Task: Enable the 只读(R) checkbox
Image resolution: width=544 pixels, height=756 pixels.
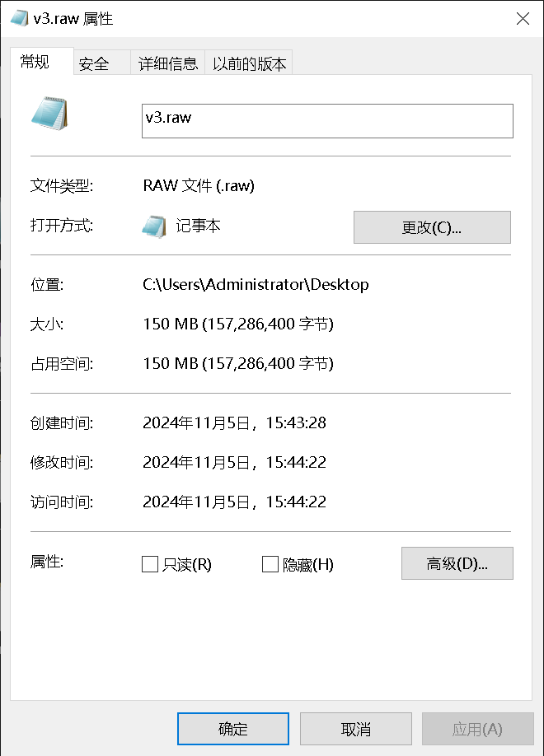Action: click(150, 564)
